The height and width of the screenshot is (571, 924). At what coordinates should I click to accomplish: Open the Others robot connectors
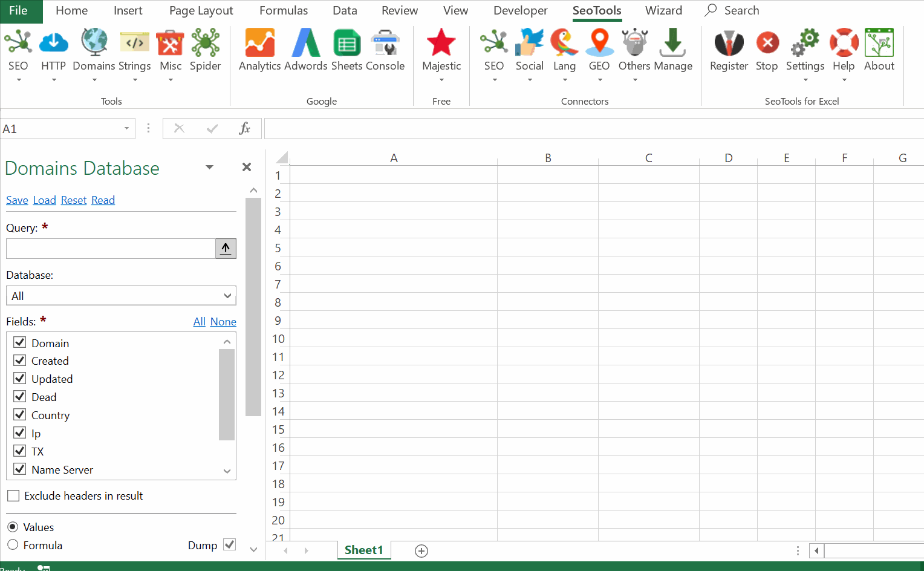click(x=634, y=42)
